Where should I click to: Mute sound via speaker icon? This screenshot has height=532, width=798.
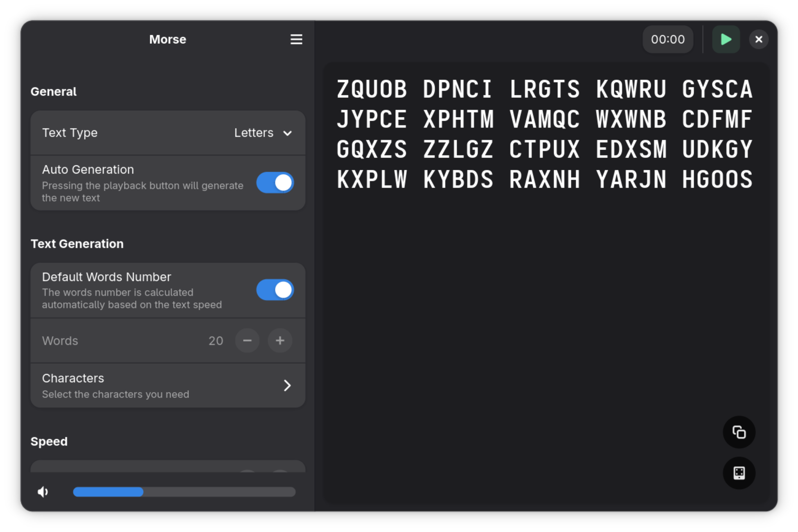43,491
